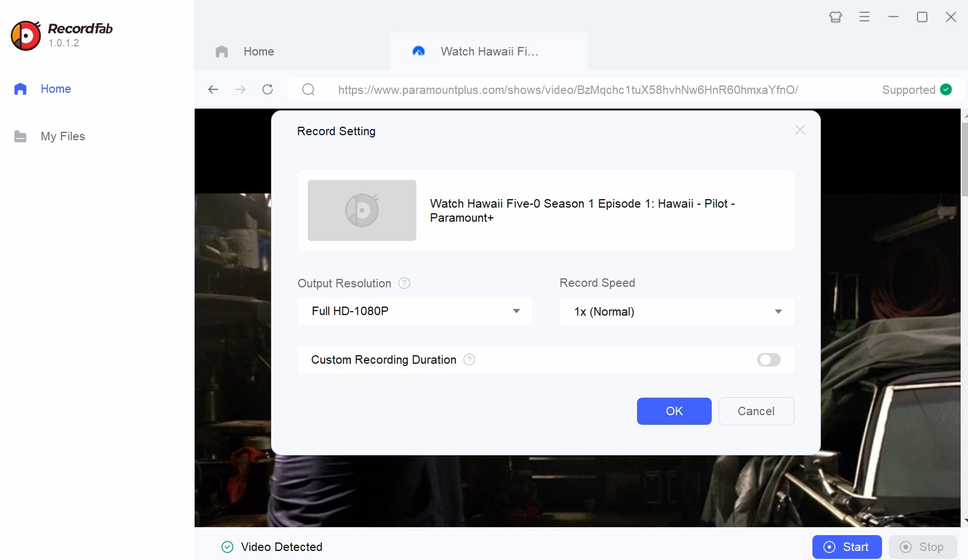Click the scrollbar down arrow
The width and height of the screenshot is (968, 560).
[965, 520]
